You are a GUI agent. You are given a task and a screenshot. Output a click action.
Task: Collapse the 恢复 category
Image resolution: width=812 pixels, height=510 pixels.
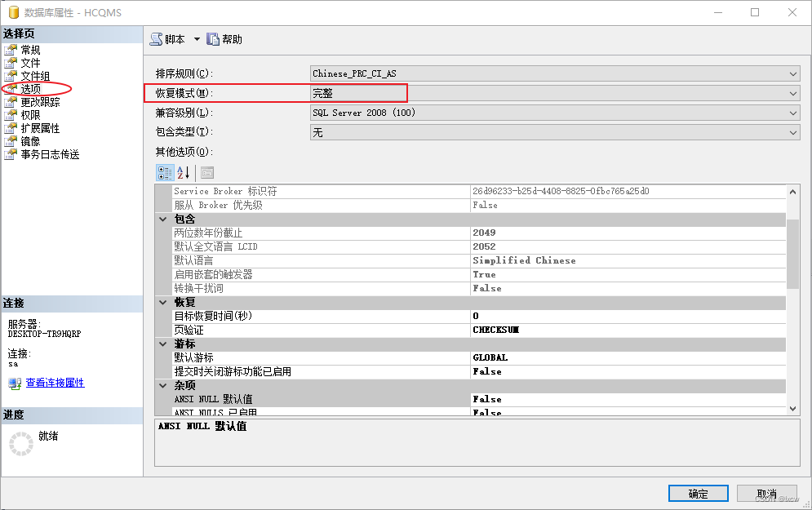click(163, 303)
